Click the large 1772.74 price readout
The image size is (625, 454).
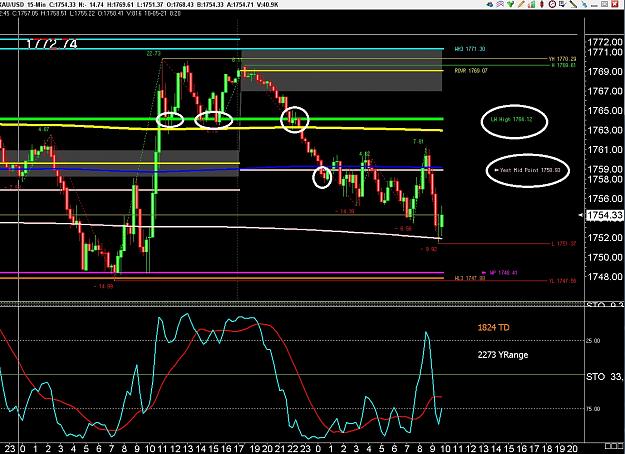(x=52, y=44)
